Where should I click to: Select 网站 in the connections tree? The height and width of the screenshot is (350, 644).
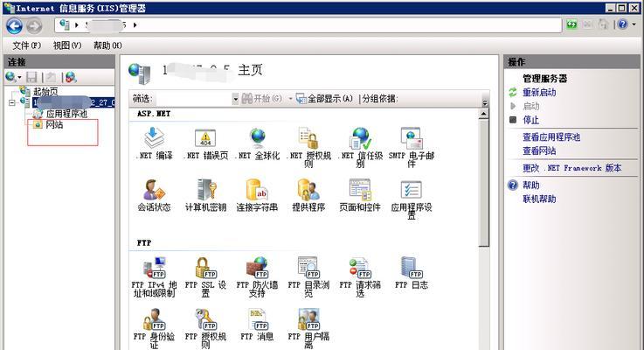[x=54, y=124]
